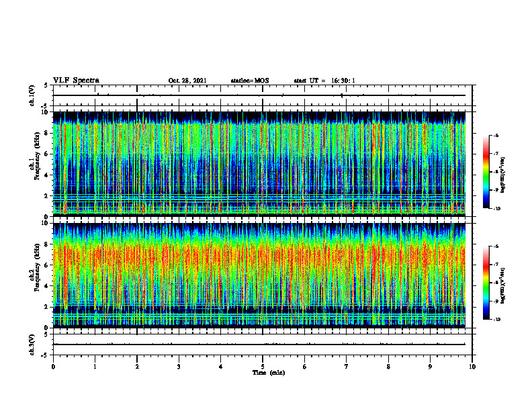
Task: Click the ch.1 color scale bar
Action: coord(486,172)
